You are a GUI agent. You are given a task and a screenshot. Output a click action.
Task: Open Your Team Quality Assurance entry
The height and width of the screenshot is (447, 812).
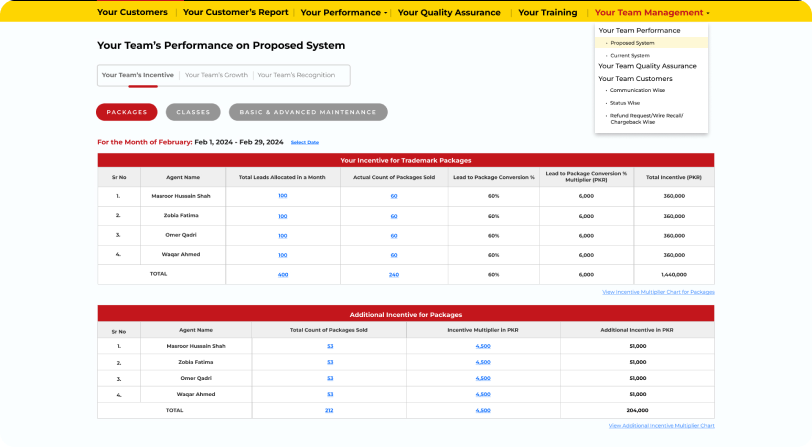[x=647, y=66]
